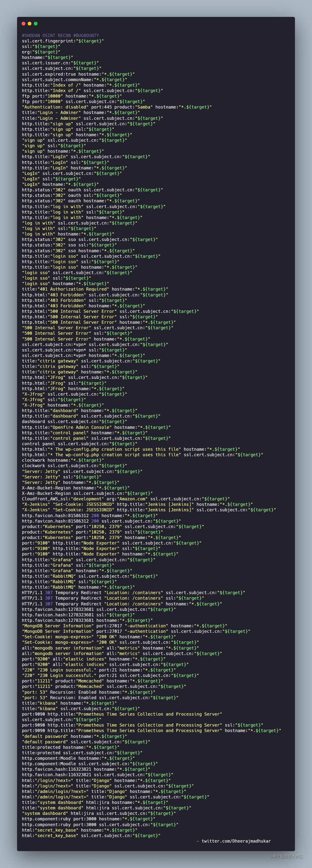Click the unquoted control panel ssl.cert.subject.cn line
Image resolution: width=312 pixels, height=868 pixels.
(80, 444)
